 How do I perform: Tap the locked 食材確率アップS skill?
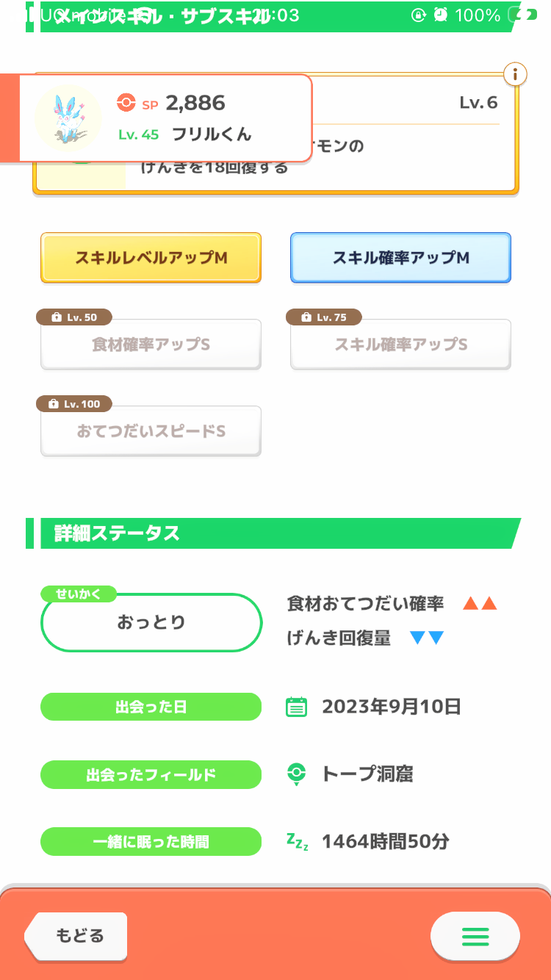[151, 345]
